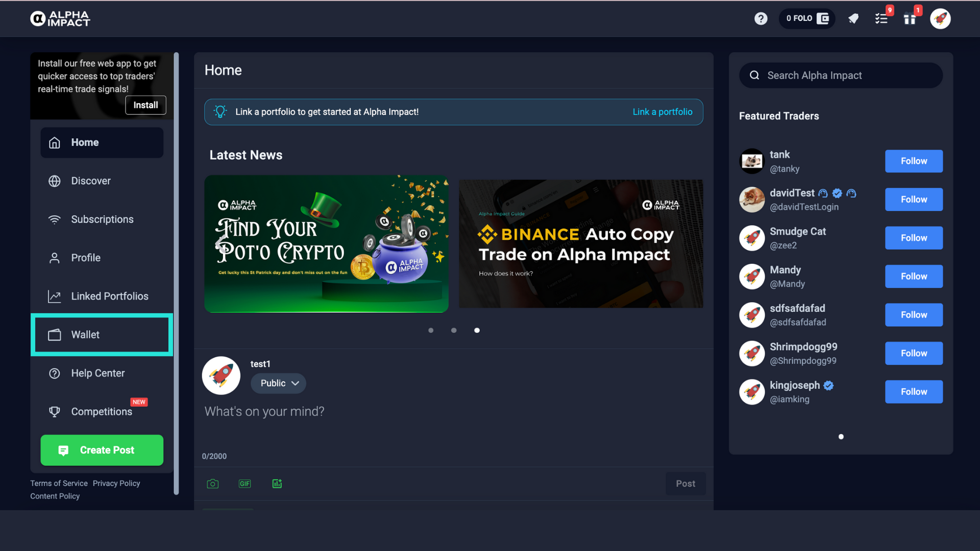This screenshot has height=551, width=980.
Task: Click tank's avatar picture
Action: 752,161
